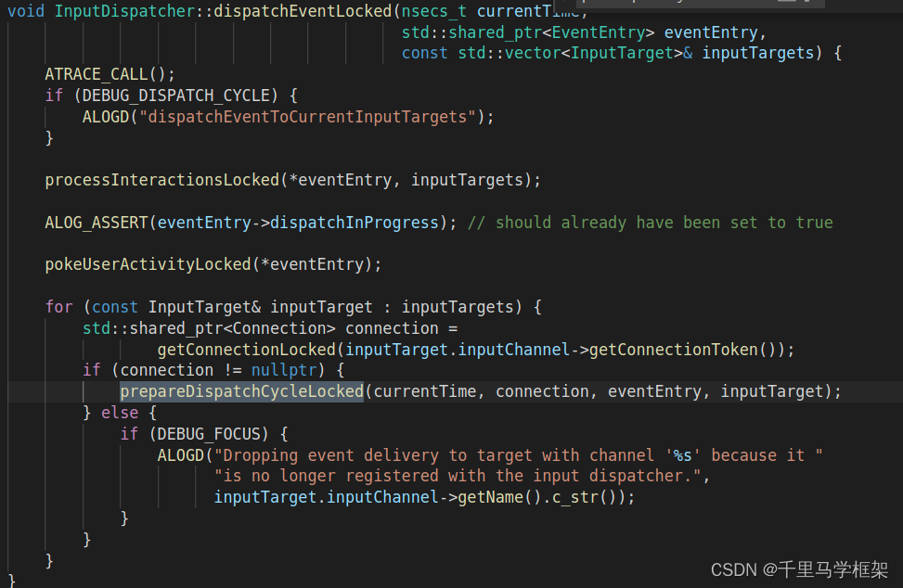Click DEBUG_DISPATCH_CYCLE in the if condition
Viewport: 903px width, 588px height.
pyautogui.click(x=175, y=96)
